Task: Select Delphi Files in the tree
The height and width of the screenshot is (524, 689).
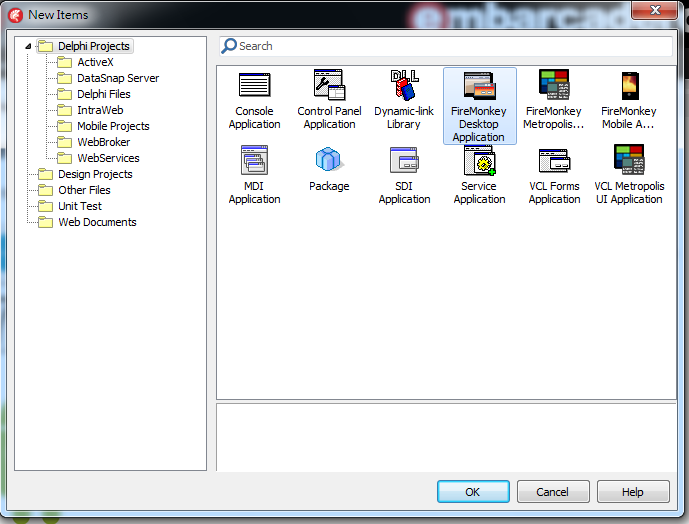Action: coord(104,94)
